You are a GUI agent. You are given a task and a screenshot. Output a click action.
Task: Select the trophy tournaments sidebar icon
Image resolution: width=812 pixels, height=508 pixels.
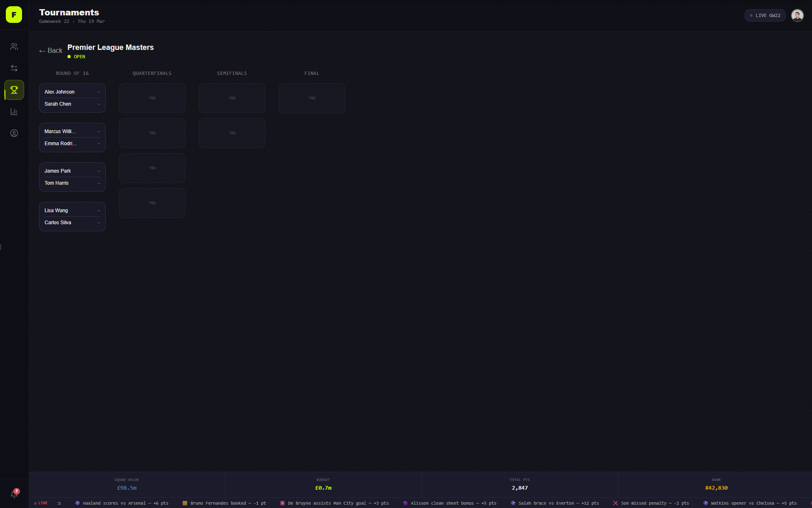click(x=14, y=90)
